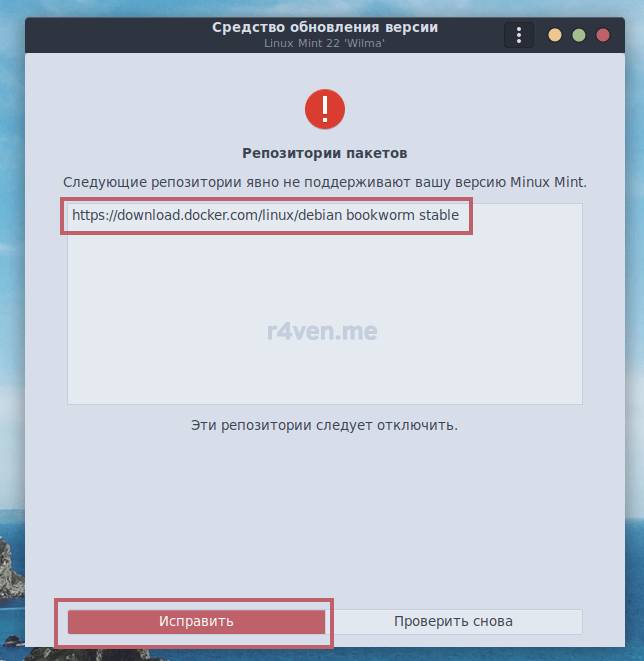Screen dimensions: 644x661
Task: Select the download.docker.com repository entry
Action: click(266, 215)
